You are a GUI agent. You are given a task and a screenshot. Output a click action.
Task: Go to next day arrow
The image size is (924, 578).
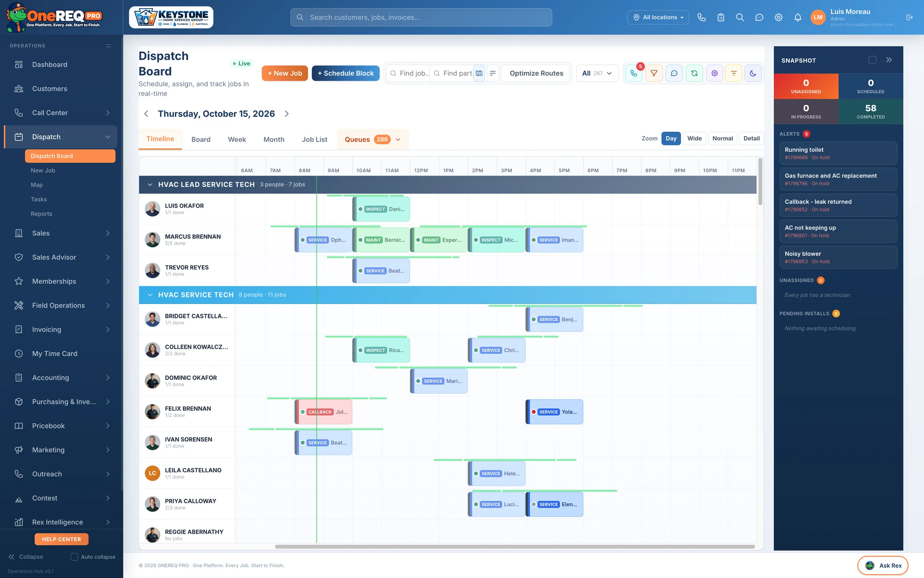point(287,114)
